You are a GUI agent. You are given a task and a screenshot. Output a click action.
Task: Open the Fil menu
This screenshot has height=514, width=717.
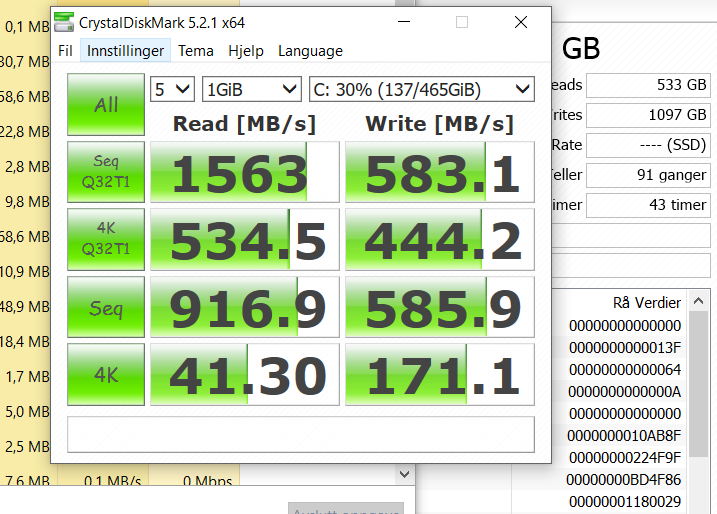point(65,51)
